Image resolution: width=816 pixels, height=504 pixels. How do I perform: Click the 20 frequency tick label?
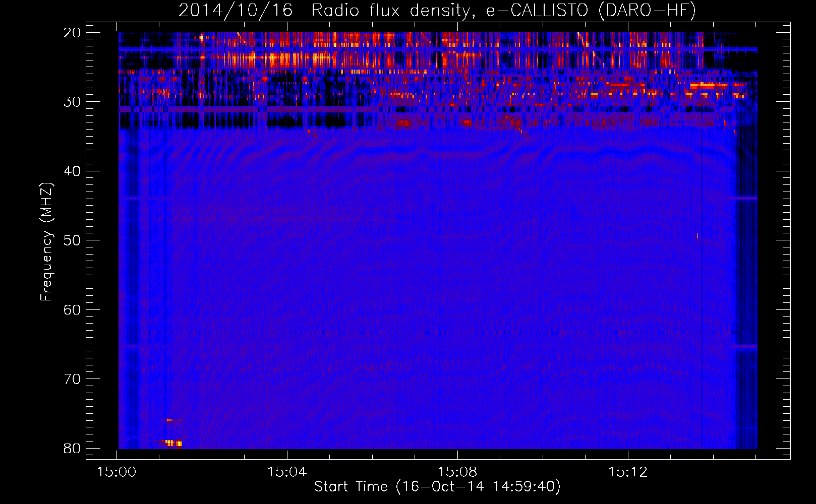tap(72, 33)
